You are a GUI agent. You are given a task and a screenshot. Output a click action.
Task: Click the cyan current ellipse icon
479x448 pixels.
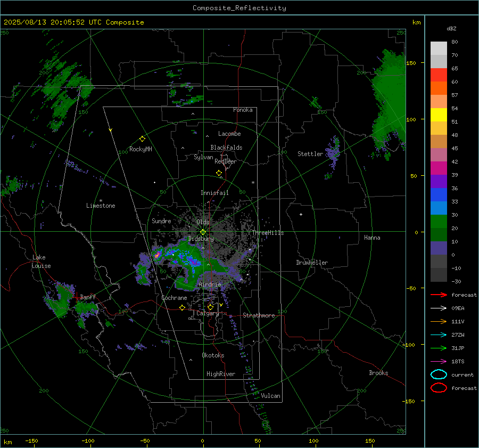[439, 374]
